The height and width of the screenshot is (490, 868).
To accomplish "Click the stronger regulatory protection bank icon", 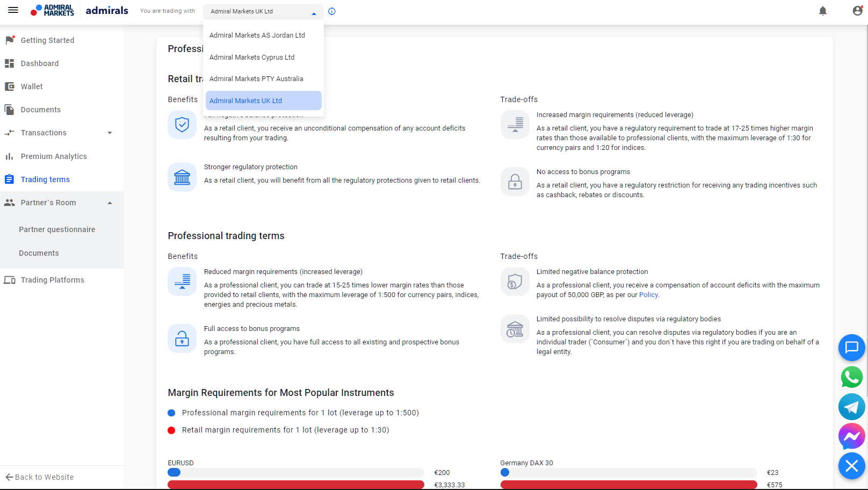I will click(x=182, y=177).
